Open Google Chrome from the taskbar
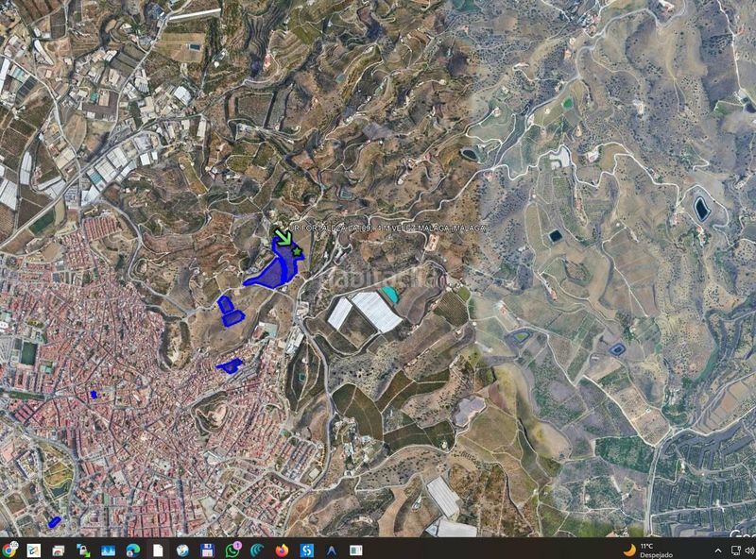The image size is (756, 559). coord(9,550)
